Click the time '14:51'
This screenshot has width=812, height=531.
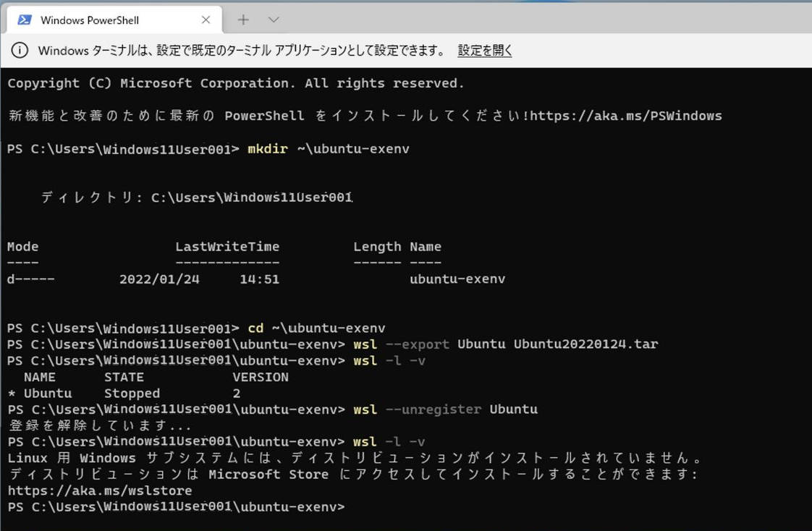(259, 279)
